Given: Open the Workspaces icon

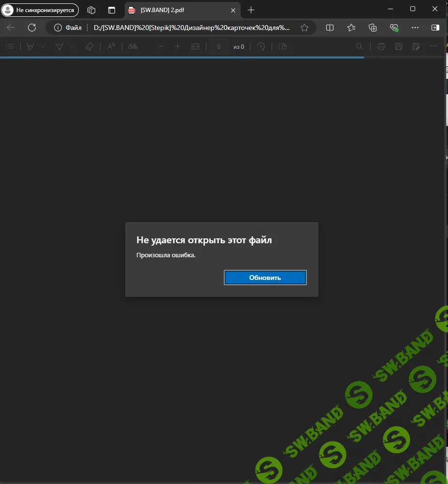Looking at the screenshot, I should 91,10.
